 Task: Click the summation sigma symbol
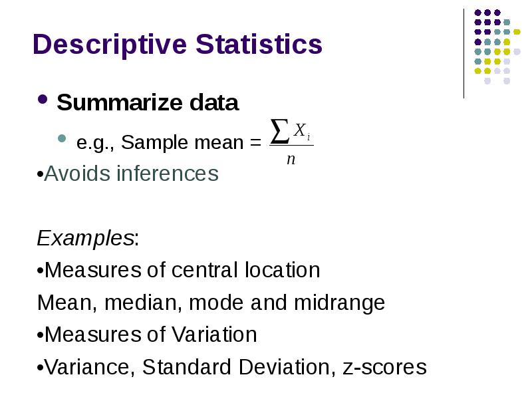point(281,130)
